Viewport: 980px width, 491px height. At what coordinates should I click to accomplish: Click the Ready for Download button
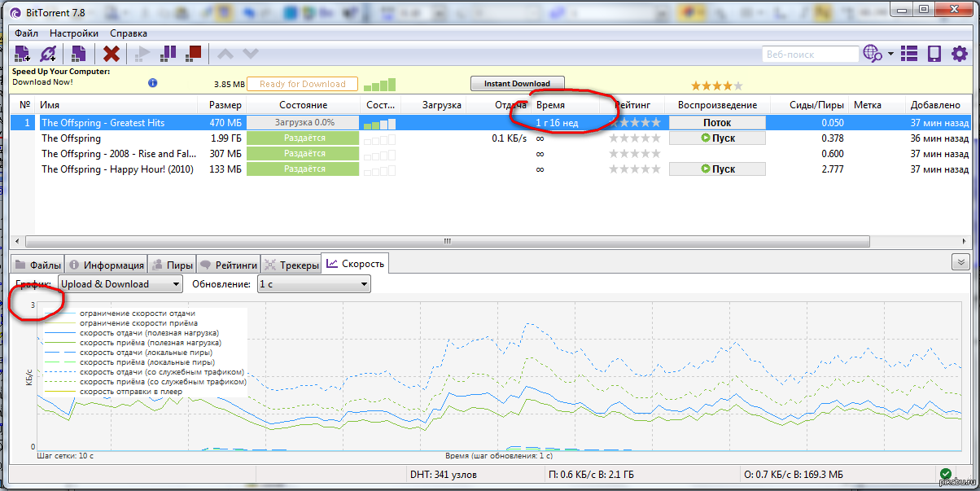[x=303, y=84]
